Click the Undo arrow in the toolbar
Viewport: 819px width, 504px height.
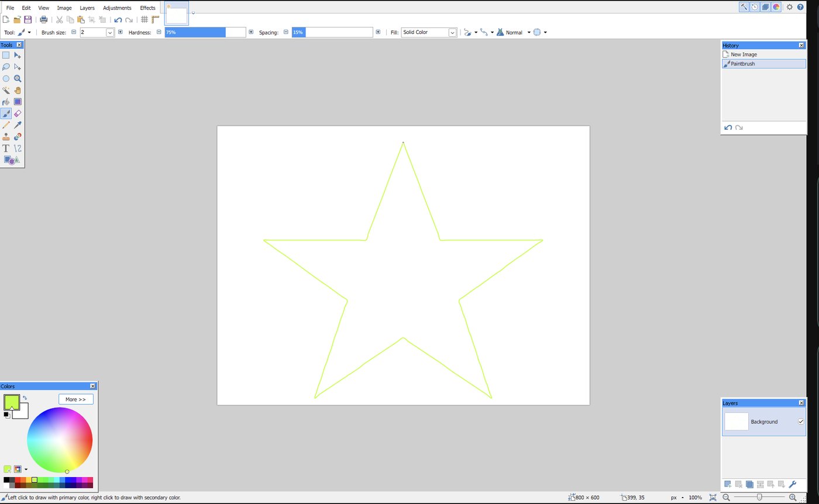click(x=118, y=20)
